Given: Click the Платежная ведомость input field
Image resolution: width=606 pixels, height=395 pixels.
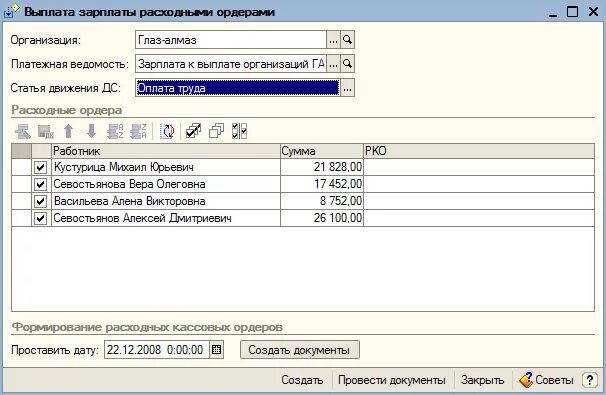Looking at the screenshot, I should (x=231, y=64).
